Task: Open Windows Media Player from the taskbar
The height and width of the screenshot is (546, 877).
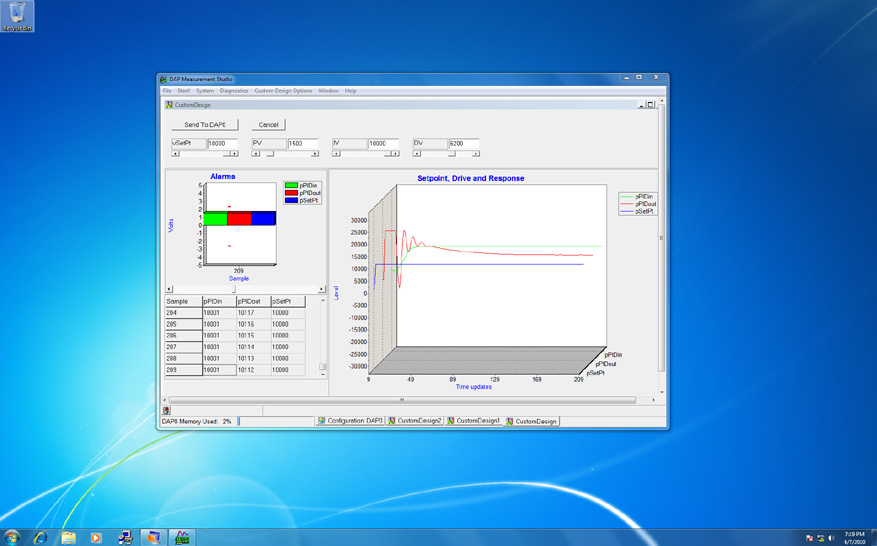Action: tap(96, 538)
